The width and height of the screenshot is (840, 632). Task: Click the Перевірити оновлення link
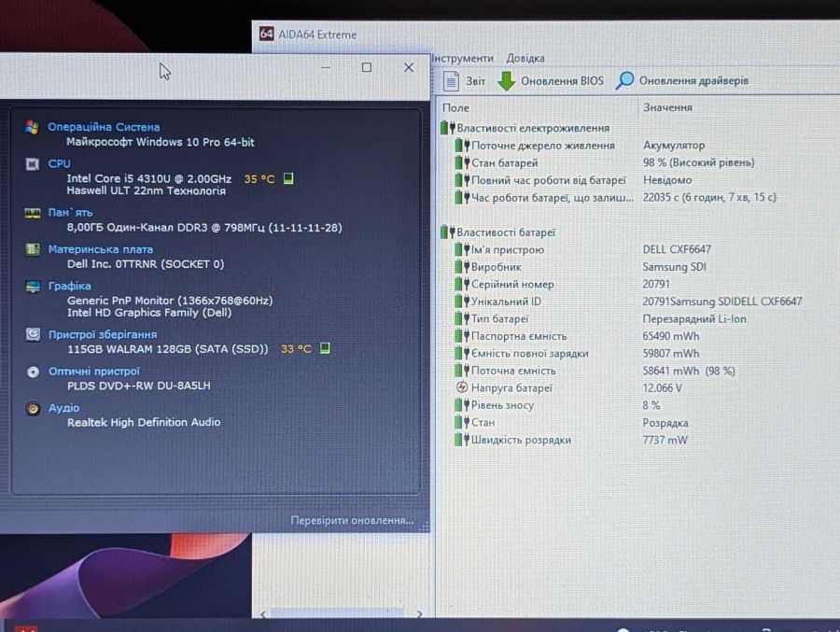[x=352, y=520]
